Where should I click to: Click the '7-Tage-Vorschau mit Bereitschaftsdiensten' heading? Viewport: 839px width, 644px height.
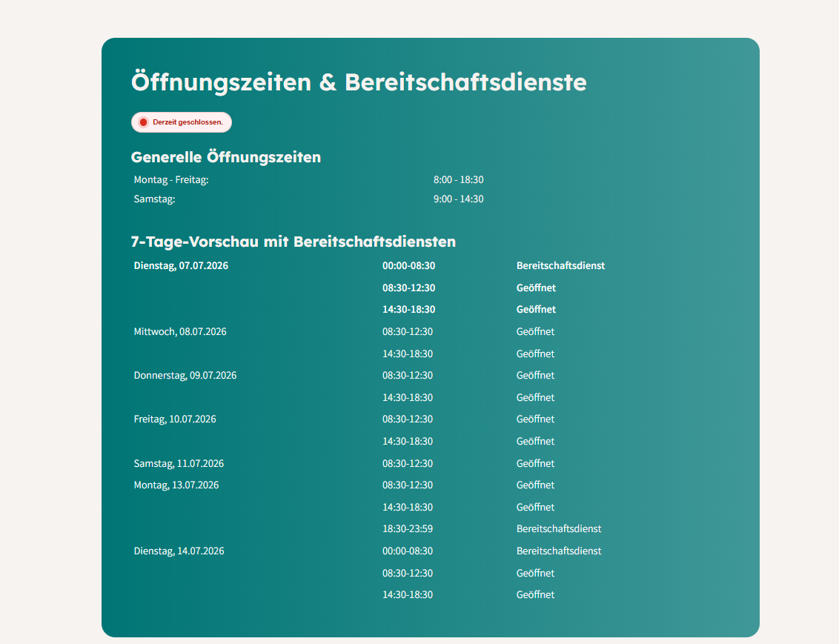294,242
